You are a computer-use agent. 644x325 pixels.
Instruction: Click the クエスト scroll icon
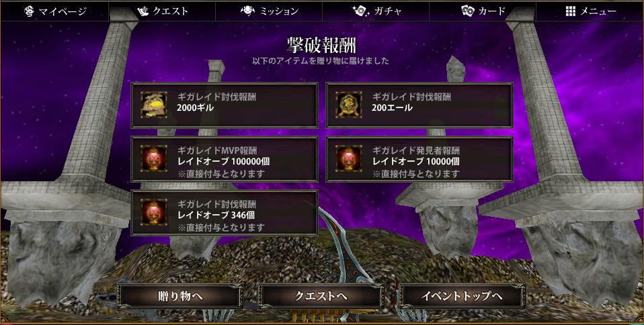point(142,11)
